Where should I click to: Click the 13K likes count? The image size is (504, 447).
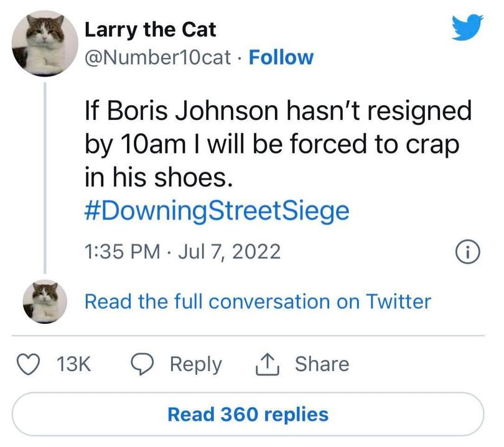[73, 364]
